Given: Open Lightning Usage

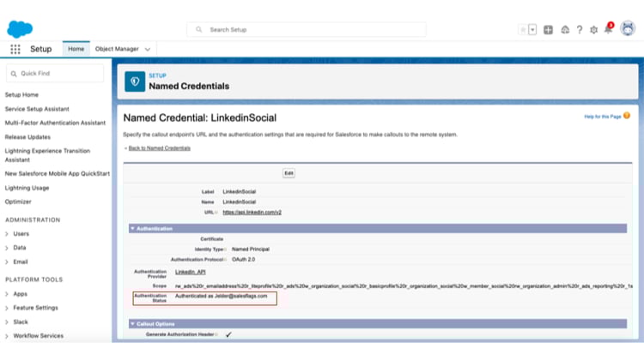Looking at the screenshot, I should tap(27, 188).
